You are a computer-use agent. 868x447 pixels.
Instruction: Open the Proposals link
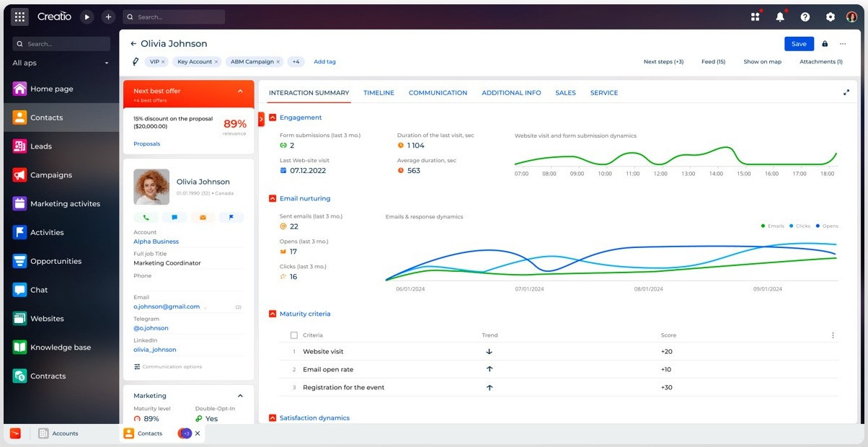pos(147,144)
